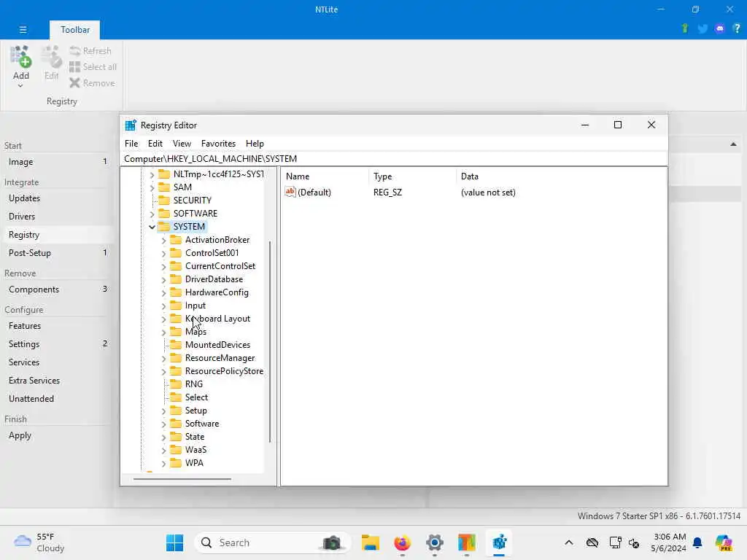
Task: Select the (Default) value string icon
Action: (290, 192)
